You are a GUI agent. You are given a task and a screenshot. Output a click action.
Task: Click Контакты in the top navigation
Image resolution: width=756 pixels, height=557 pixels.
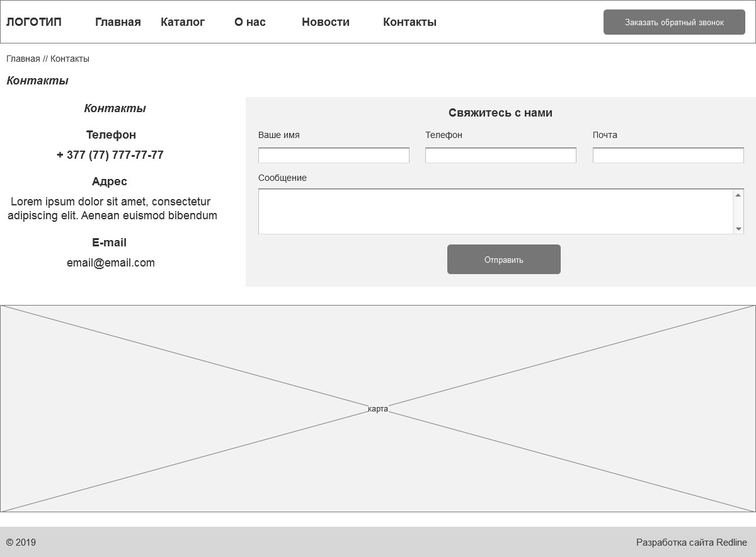pos(409,22)
